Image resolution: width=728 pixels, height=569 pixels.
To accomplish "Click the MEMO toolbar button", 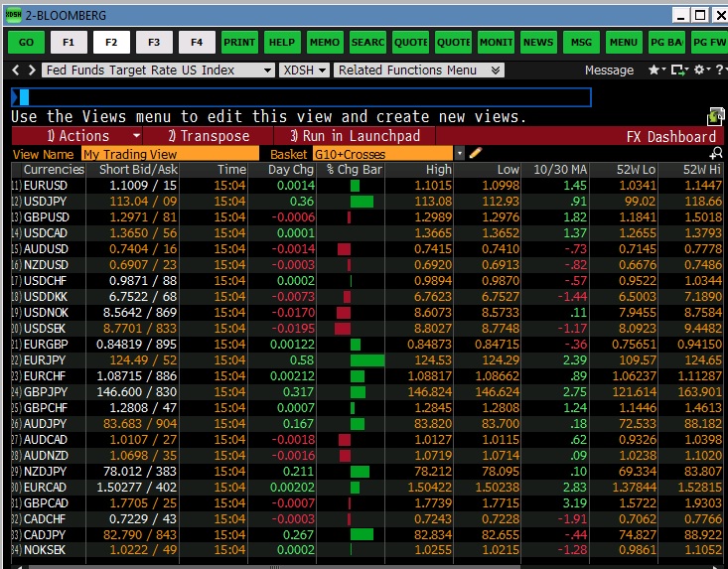I will 325,43.
